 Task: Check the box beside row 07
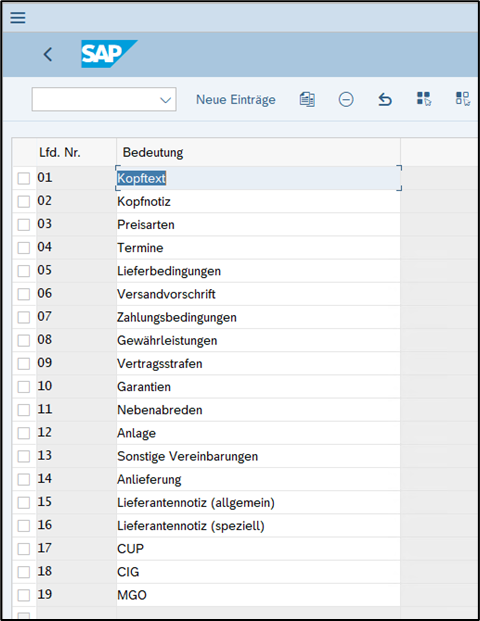click(24, 317)
